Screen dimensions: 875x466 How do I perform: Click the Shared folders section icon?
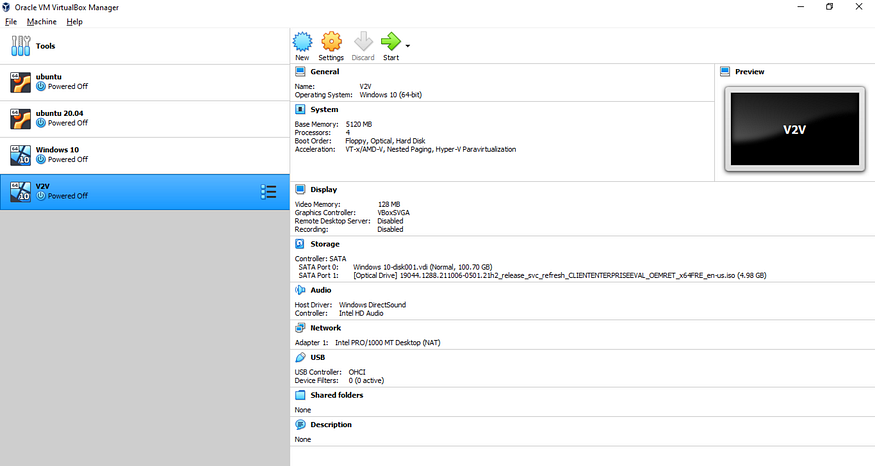[300, 395]
